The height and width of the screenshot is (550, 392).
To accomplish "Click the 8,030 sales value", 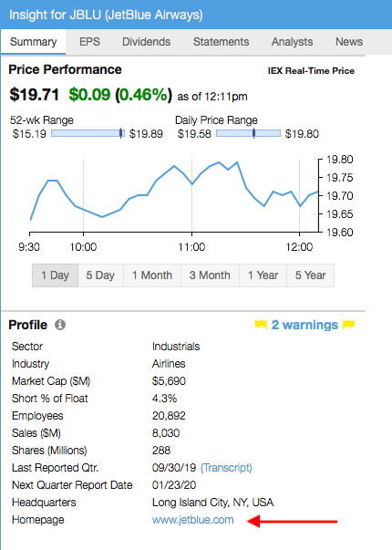I will coord(166,433).
